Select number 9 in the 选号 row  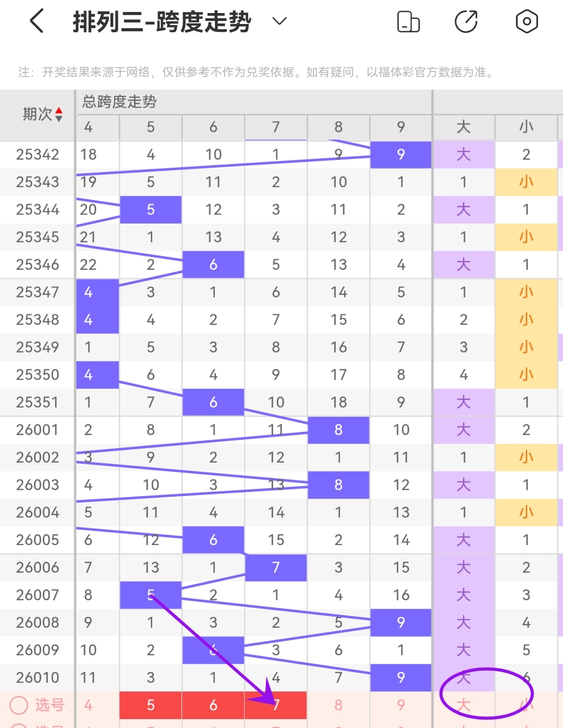coord(401,705)
